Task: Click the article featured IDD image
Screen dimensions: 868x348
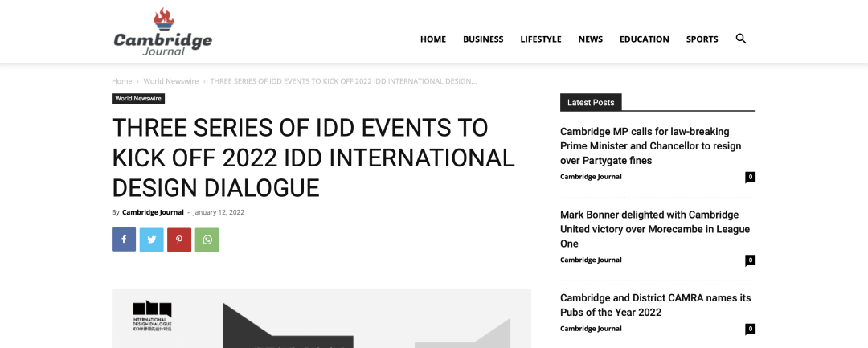Action: (x=321, y=319)
